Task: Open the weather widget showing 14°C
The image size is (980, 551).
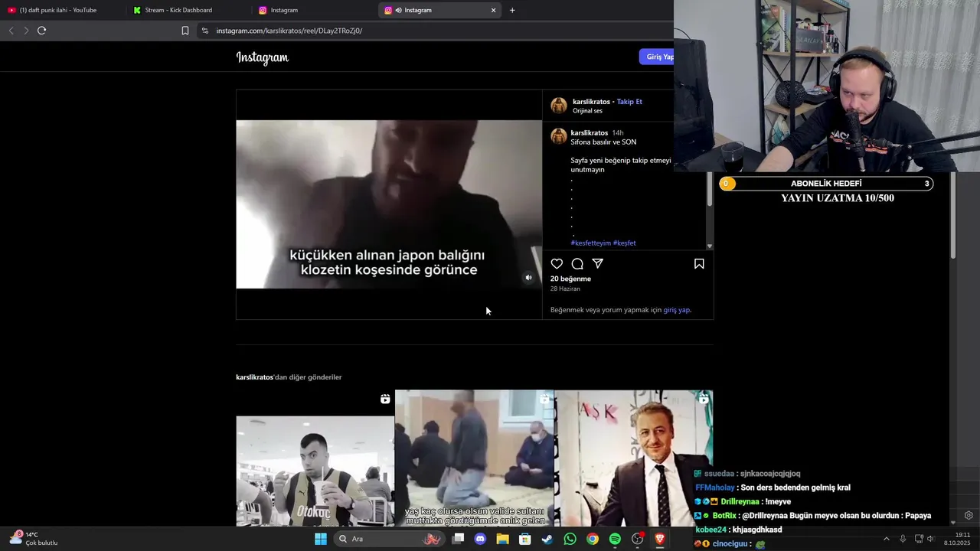Action: click(x=34, y=539)
